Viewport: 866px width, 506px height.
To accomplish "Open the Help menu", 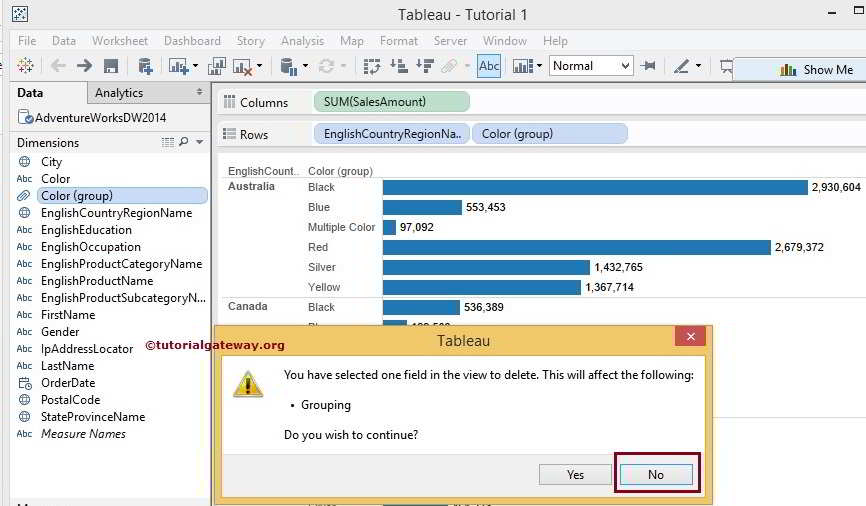I will (x=555, y=41).
